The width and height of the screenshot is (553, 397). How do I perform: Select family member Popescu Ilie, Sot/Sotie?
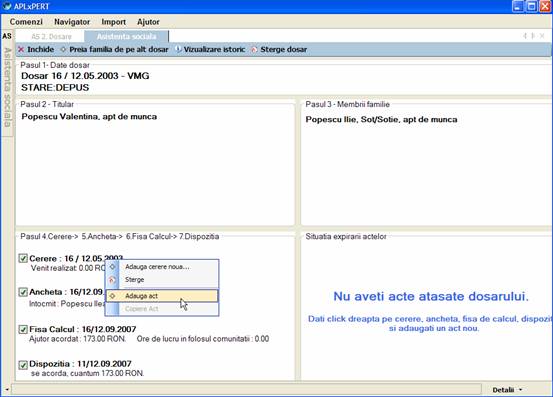[381, 120]
